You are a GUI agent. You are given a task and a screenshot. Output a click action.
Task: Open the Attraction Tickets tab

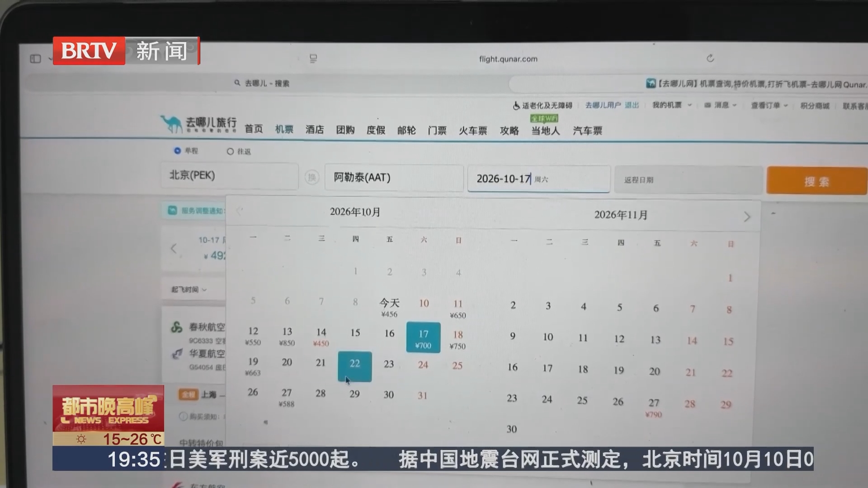tap(437, 131)
